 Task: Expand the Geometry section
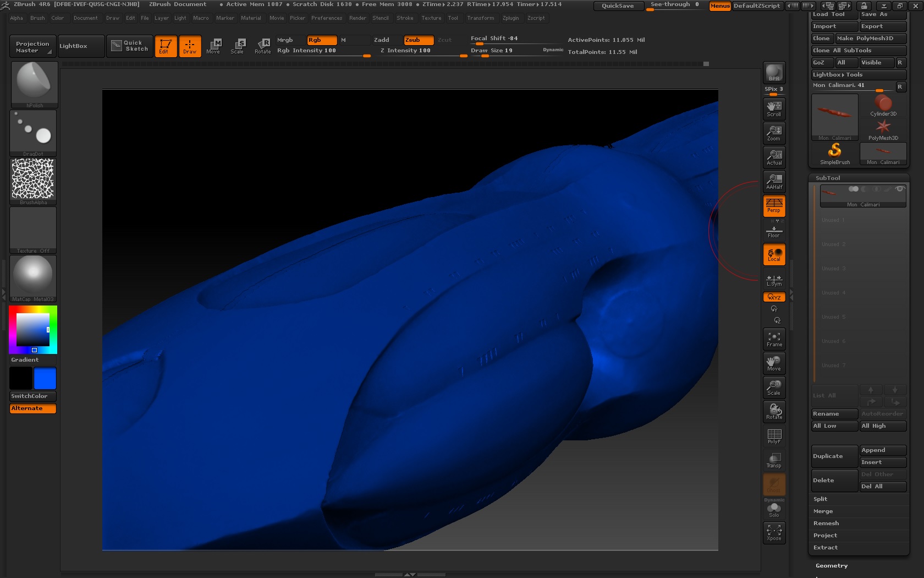[831, 565]
